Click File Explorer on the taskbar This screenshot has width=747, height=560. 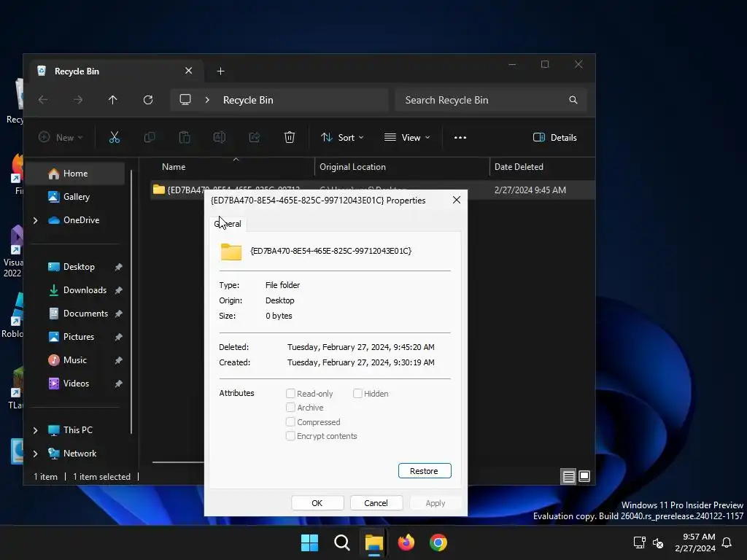(x=374, y=542)
